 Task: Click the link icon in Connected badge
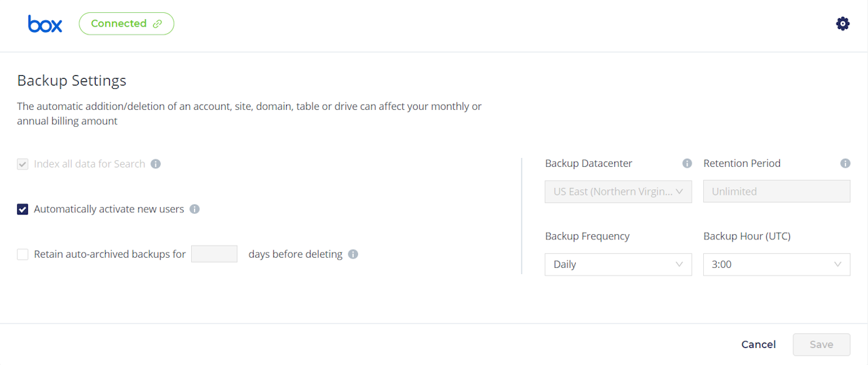point(157,24)
